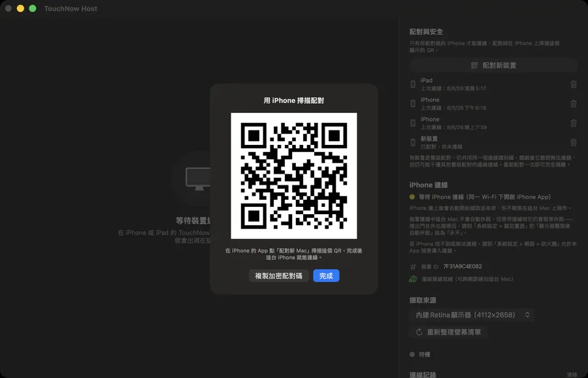The width and height of the screenshot is (588, 378).
Task: Click the 新裝置 name label
Action: [x=429, y=138]
